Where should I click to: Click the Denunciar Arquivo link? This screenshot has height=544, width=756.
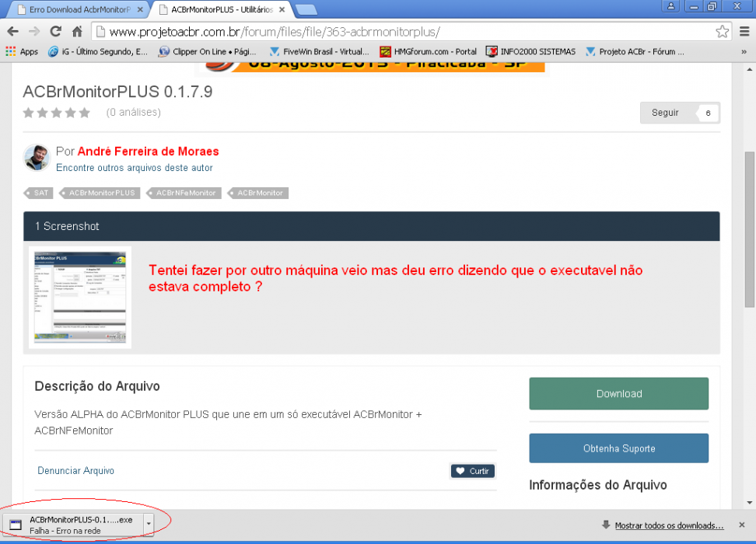point(75,471)
